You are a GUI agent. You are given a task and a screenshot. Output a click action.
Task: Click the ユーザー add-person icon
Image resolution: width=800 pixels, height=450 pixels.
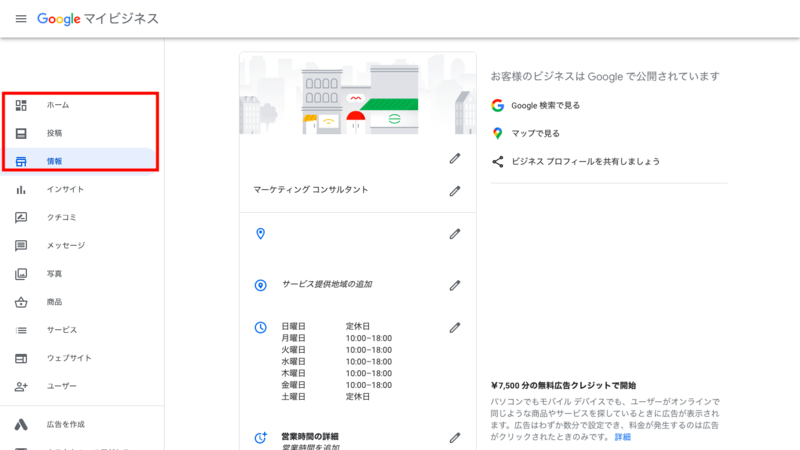pos(21,386)
